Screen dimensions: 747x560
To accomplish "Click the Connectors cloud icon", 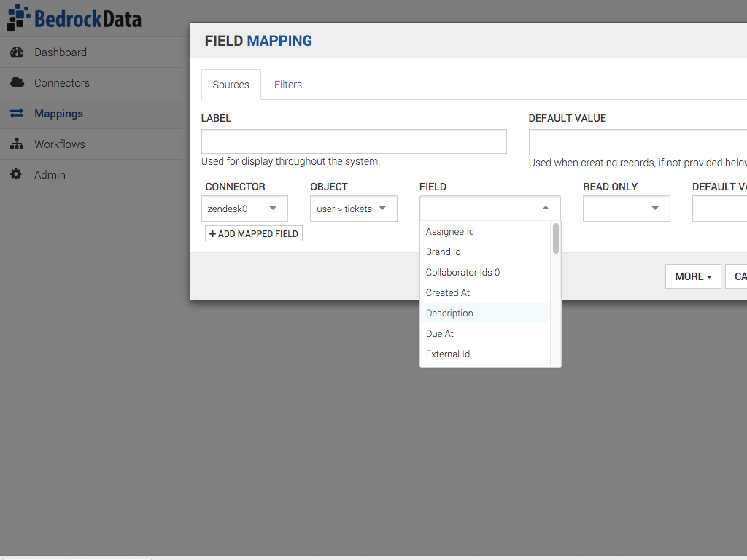I will [x=17, y=83].
